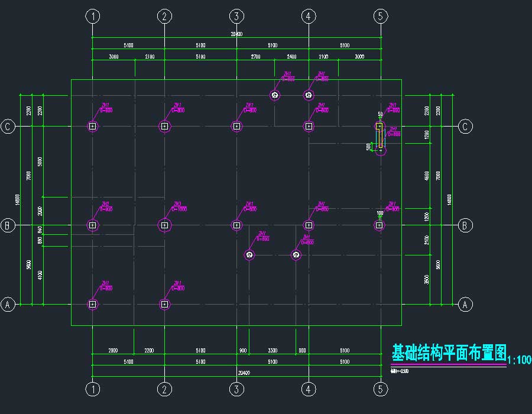Screen dimensions: 532x414
Task: Click ZH3 pile symbol at axis 2-B
Action: [x=164, y=225]
